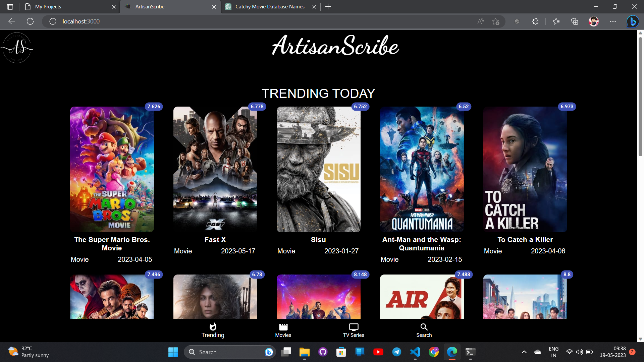Click the Fast X movie poster
Screen dimensions: 644x362
tap(215, 169)
